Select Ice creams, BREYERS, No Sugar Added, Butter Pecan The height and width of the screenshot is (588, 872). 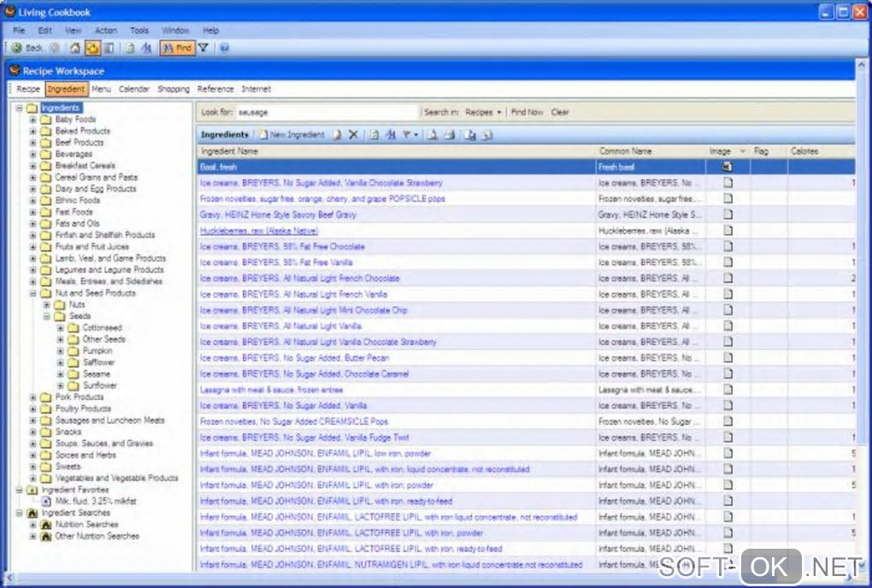point(294,358)
